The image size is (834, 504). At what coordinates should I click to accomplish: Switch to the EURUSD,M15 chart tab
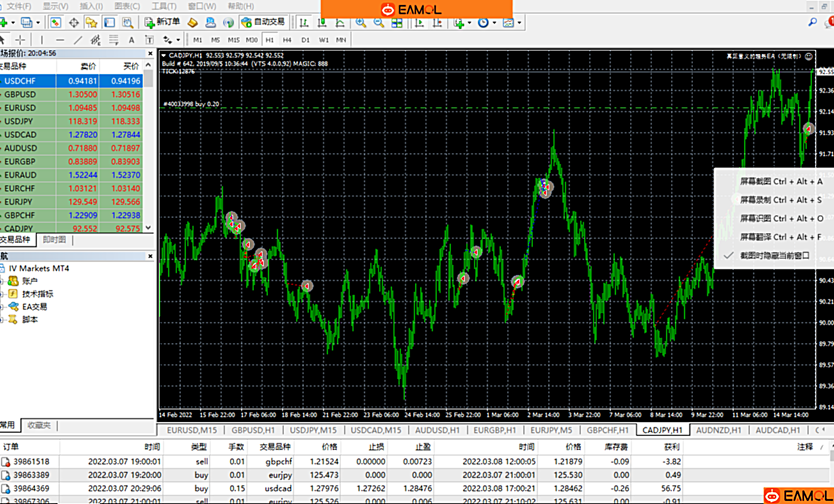(x=191, y=430)
